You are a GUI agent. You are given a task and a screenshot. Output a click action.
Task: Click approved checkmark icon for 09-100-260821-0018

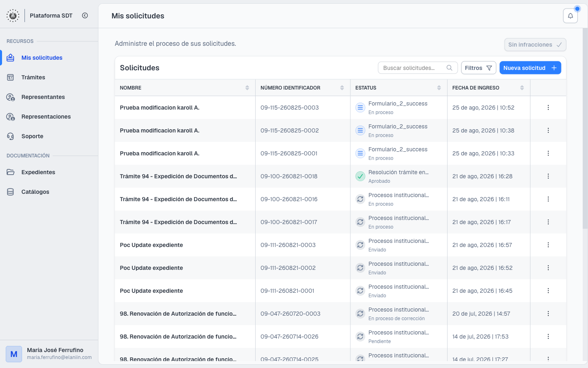pos(360,176)
